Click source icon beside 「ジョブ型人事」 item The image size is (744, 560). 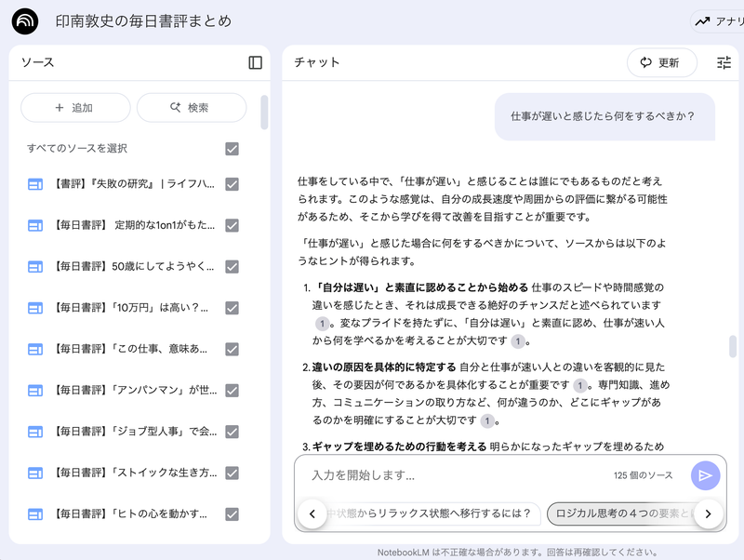(35, 432)
